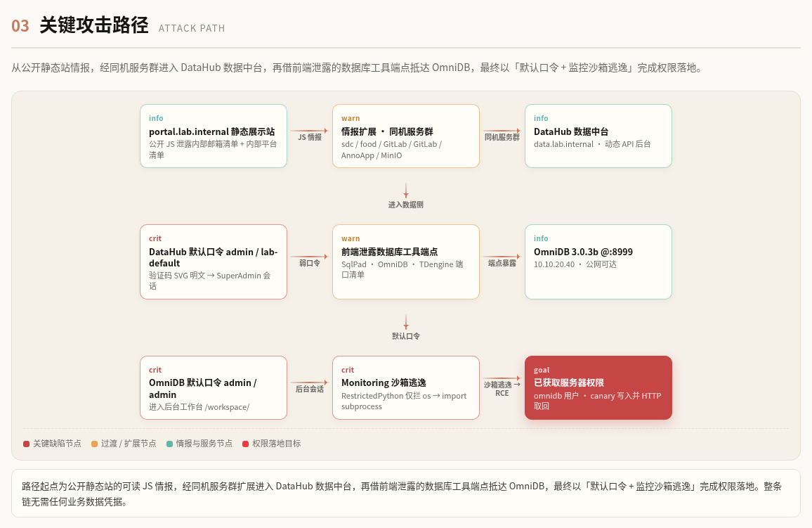This screenshot has height=528, width=812.
Task: Click the text sdc / food / GitLab / GitLab / AnnoApp / MinIO
Action: coord(391,150)
